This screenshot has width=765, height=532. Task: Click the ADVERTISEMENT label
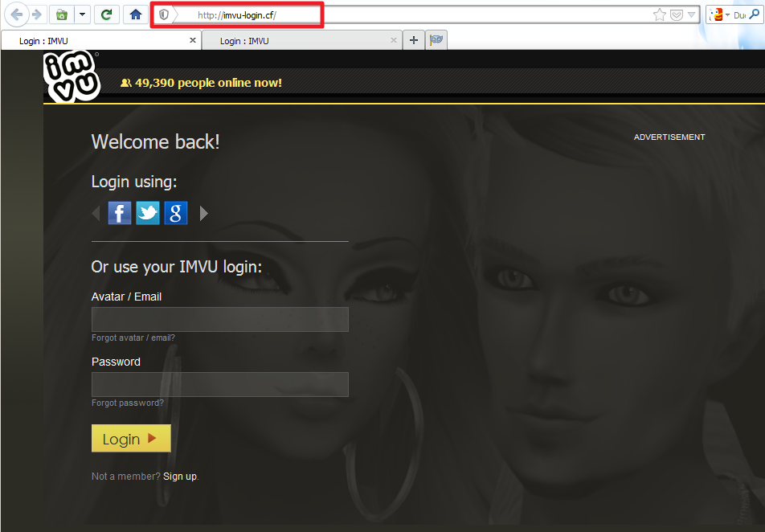(x=669, y=137)
